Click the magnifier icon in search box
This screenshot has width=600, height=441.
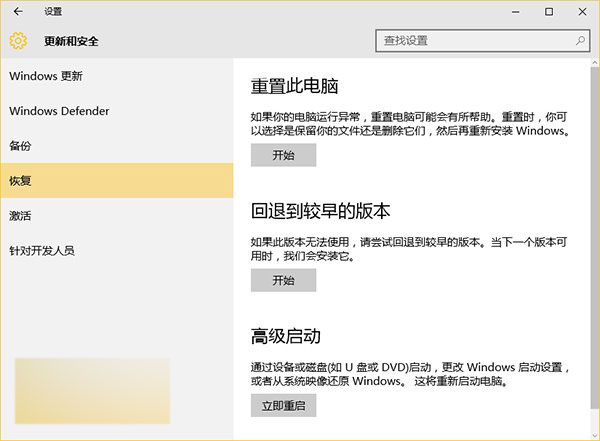point(580,41)
